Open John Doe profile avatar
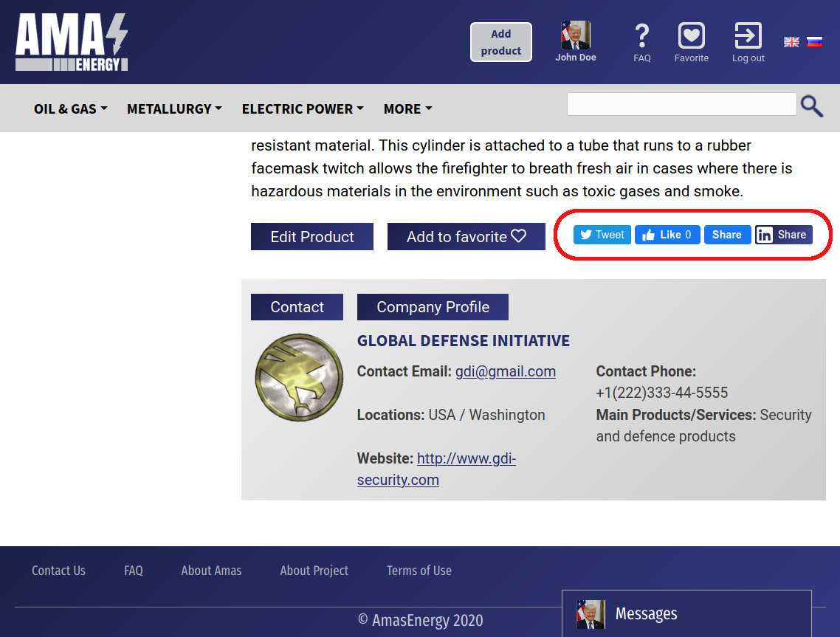Screen dimensions: 840x637 576,35
